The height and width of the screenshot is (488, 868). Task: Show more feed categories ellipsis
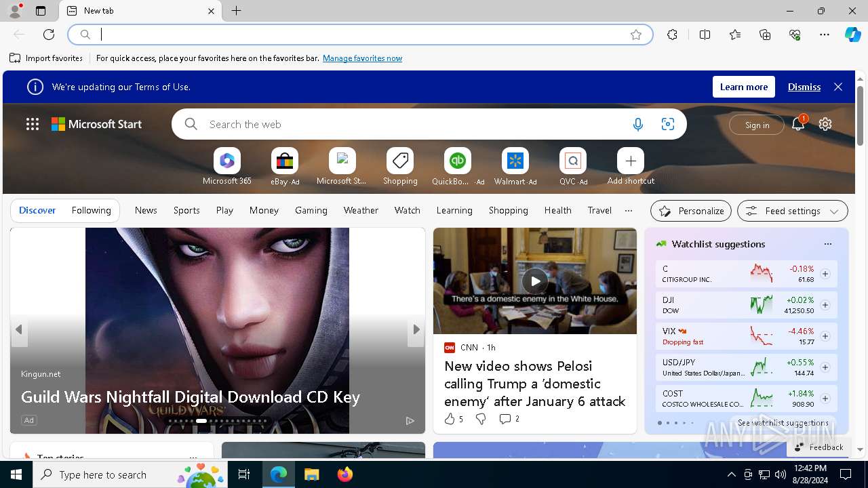[x=629, y=210]
